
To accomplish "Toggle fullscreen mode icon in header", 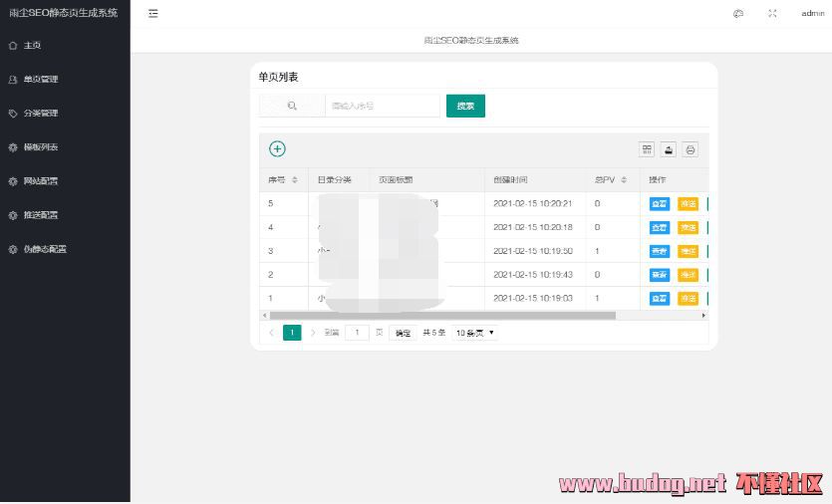I will (772, 13).
